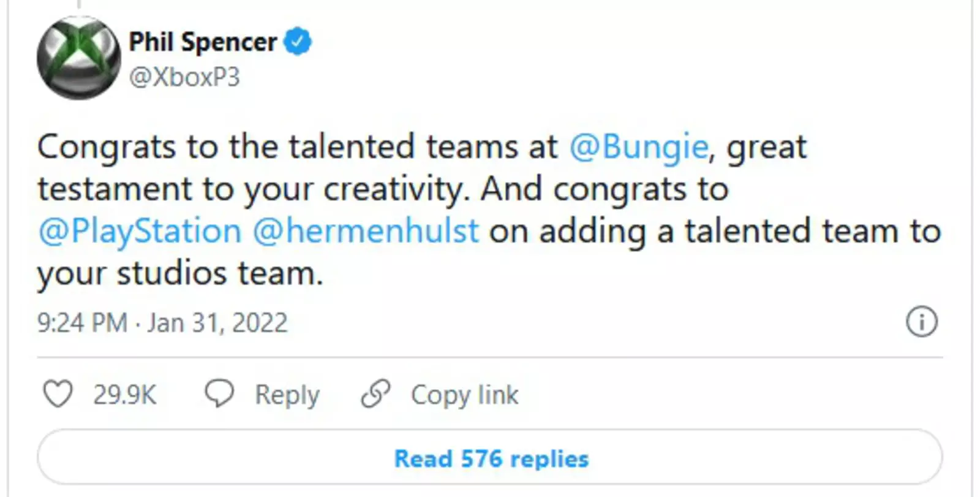Open Read 576 replies button
Screen dimensions: 980x497
coord(490,458)
